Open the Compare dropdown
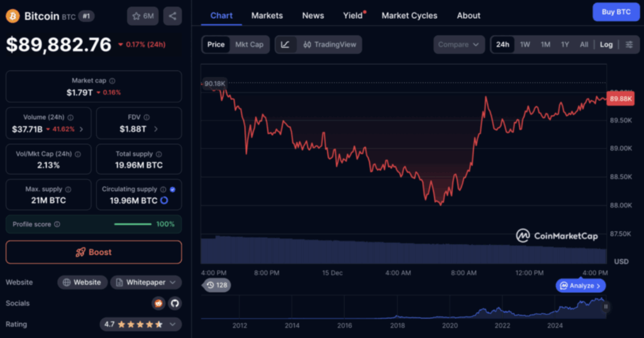This screenshot has height=338, width=644. point(459,45)
